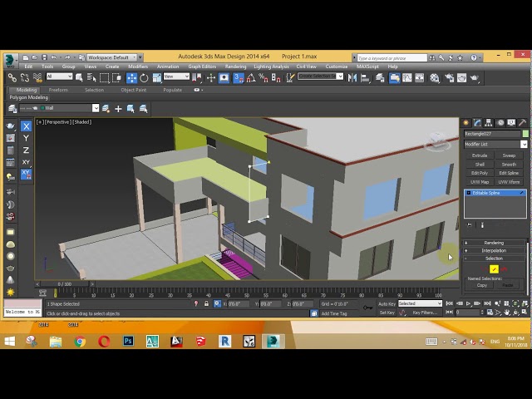
Task: Toggle Auto Key mode
Action: [387, 304]
